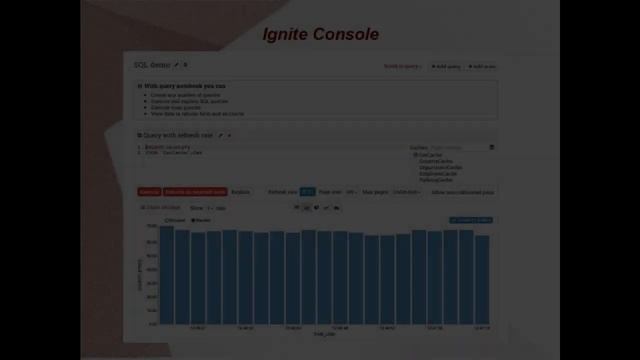640x360 pixels.
Task: Click the last bar in the chart
Action: pyautogui.click(x=482, y=280)
